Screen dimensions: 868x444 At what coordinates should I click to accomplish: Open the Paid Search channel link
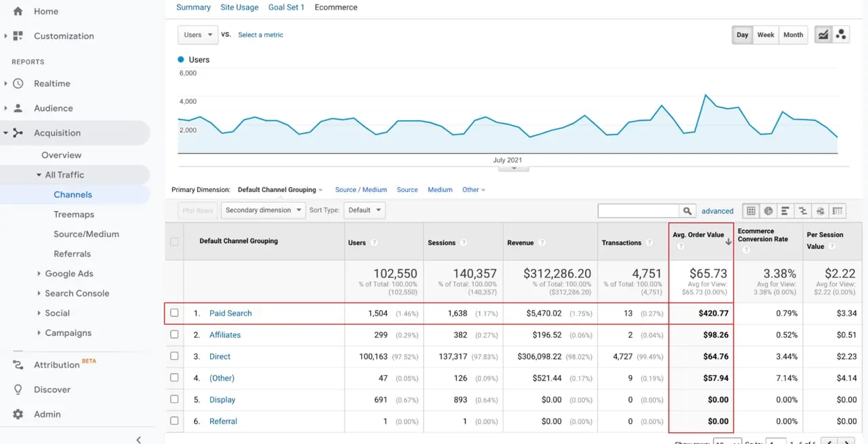click(231, 313)
